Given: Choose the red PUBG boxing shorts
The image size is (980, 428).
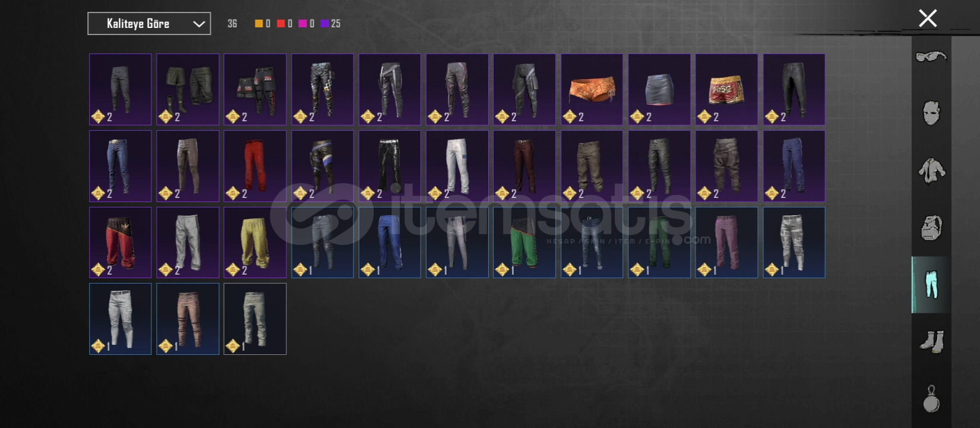Looking at the screenshot, I should (726, 89).
